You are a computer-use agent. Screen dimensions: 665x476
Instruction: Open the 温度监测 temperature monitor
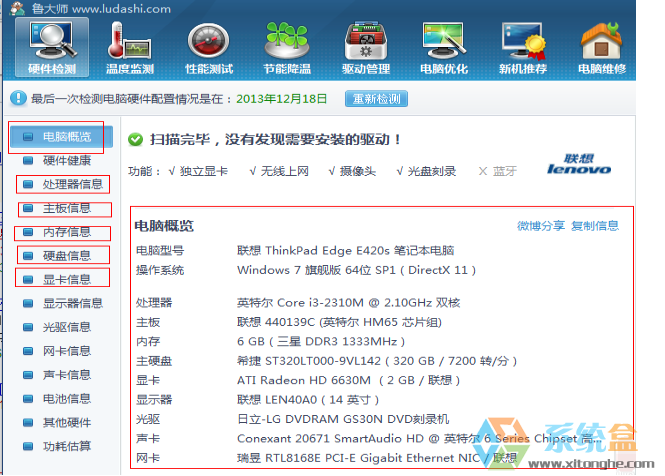click(130, 48)
